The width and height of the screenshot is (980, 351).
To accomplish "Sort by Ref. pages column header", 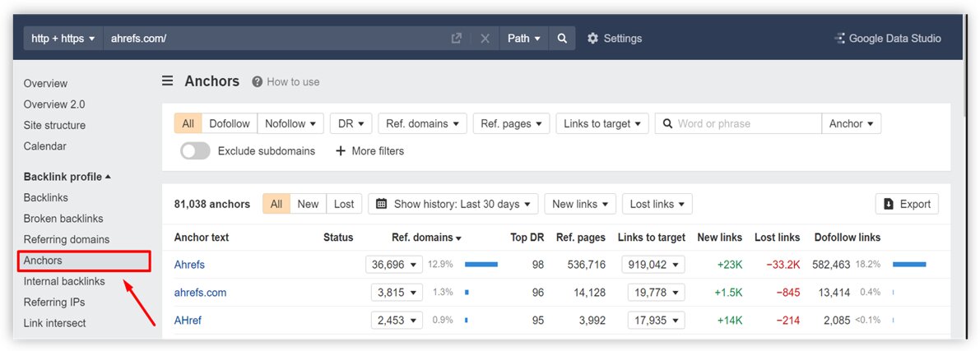I will 581,238.
